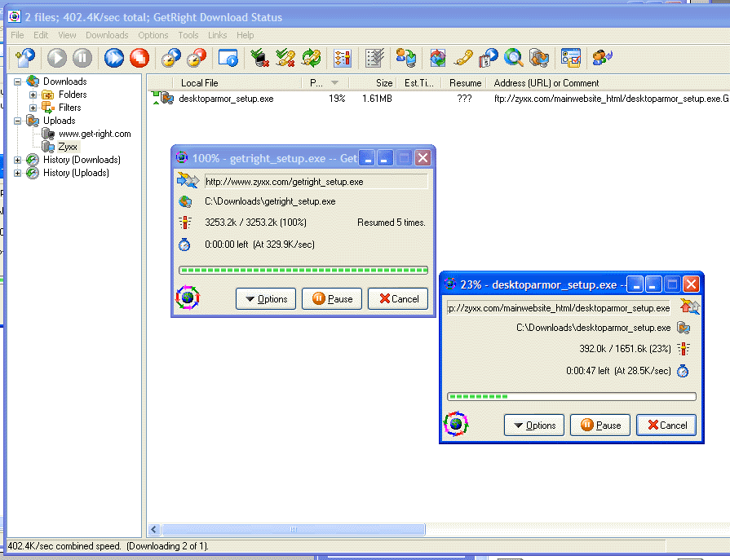Viewport: 730px width, 560px height.
Task: Click the full progress bar in getright_setup dialog
Action: coord(303,271)
